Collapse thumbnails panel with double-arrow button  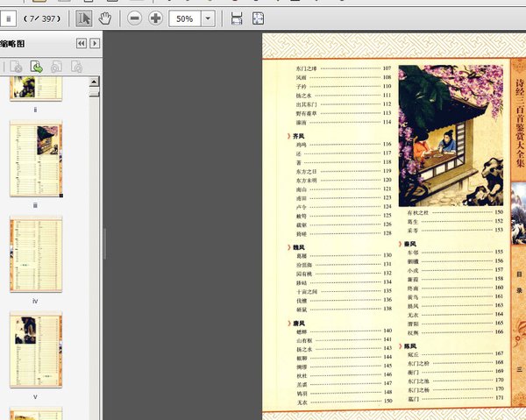coord(82,43)
